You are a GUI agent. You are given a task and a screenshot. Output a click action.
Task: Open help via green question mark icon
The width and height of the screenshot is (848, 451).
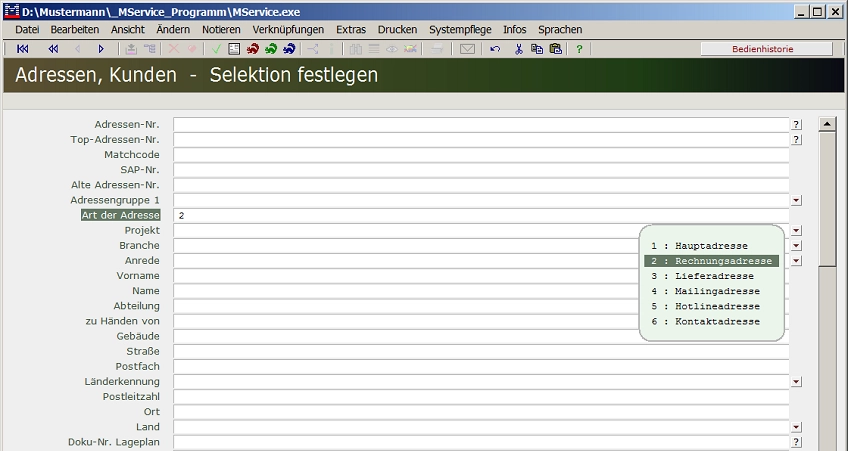click(579, 49)
